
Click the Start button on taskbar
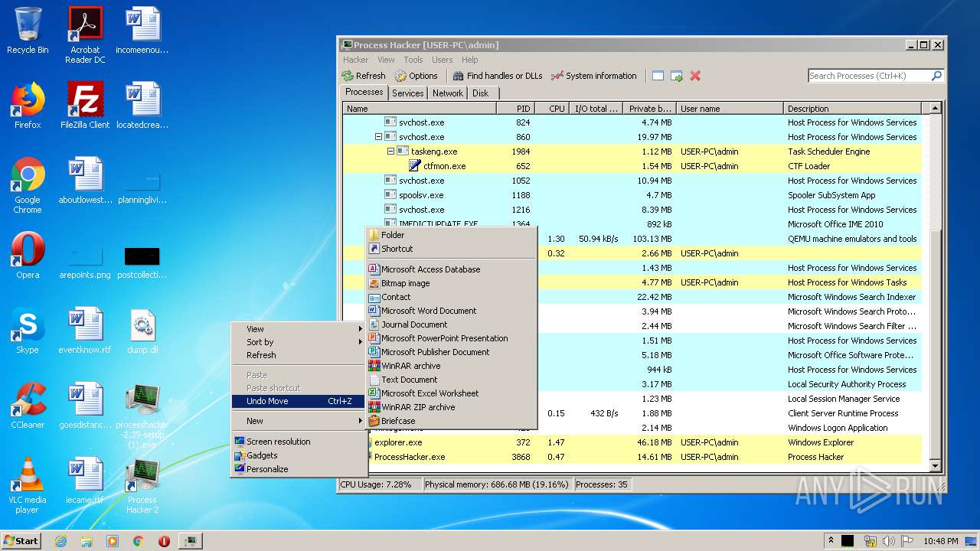click(21, 540)
